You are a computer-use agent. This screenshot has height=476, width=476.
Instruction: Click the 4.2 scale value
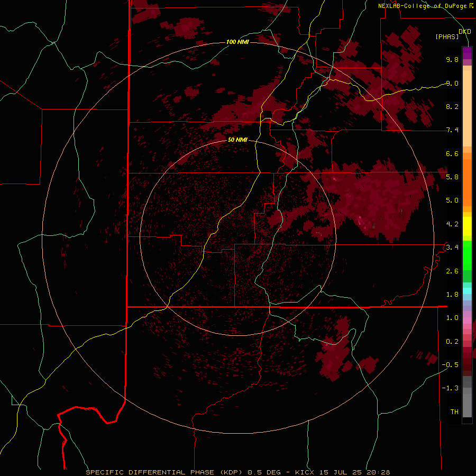(452, 224)
